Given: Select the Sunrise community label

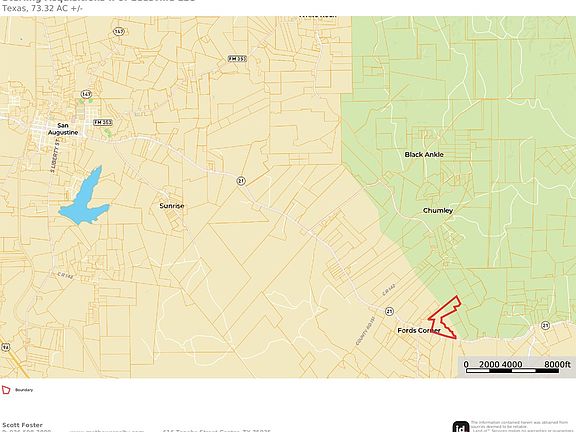Looking at the screenshot, I should 172,206.
